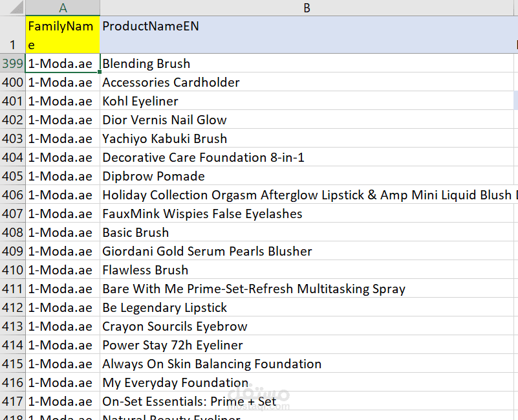Screen dimensions: 518x420
Task: Click the 1-Moda.ae cell in row 410
Action: [x=63, y=270]
